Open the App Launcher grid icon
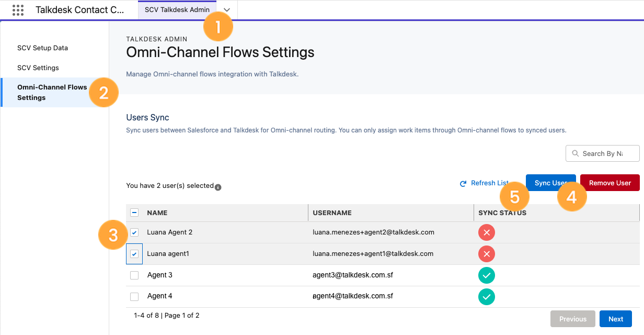Viewport: 644px width, 335px height. (x=18, y=10)
